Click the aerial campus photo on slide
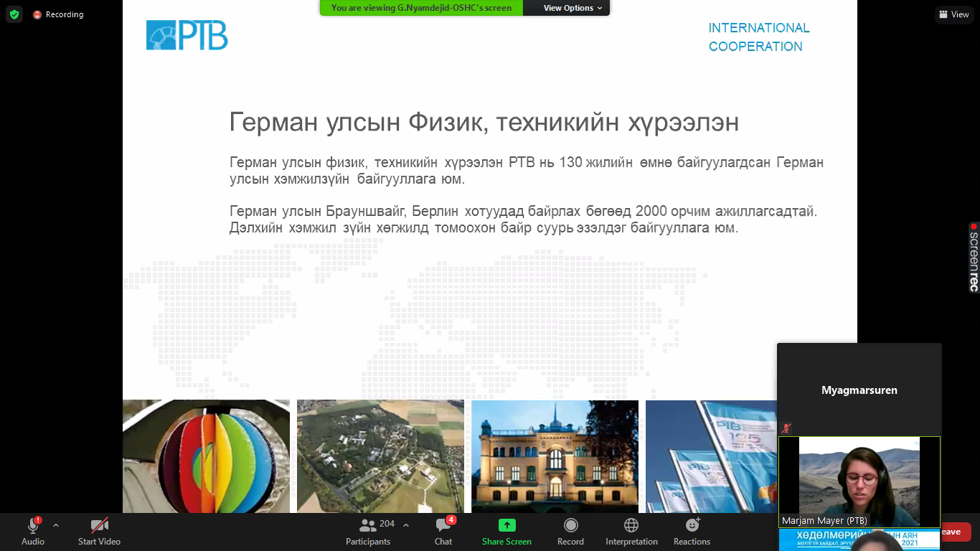This screenshot has width=980, height=551. click(380, 456)
